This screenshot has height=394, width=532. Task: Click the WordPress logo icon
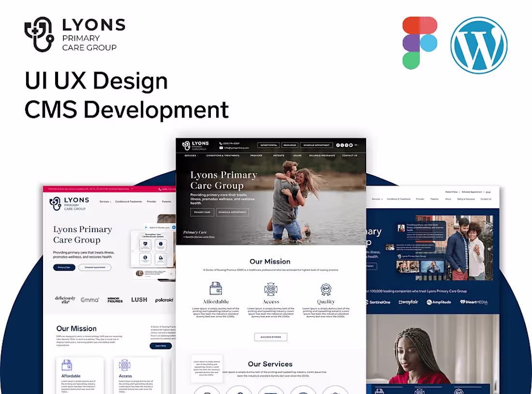click(479, 44)
